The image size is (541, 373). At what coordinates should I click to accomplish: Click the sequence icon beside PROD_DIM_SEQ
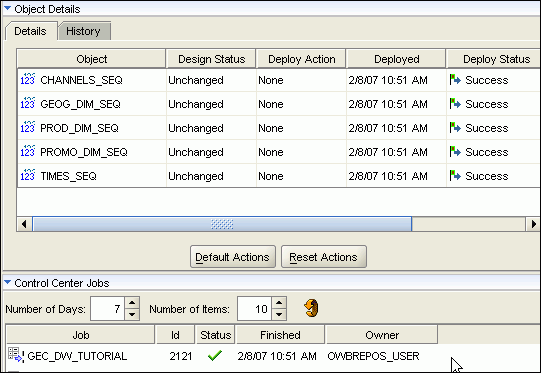(x=28, y=128)
